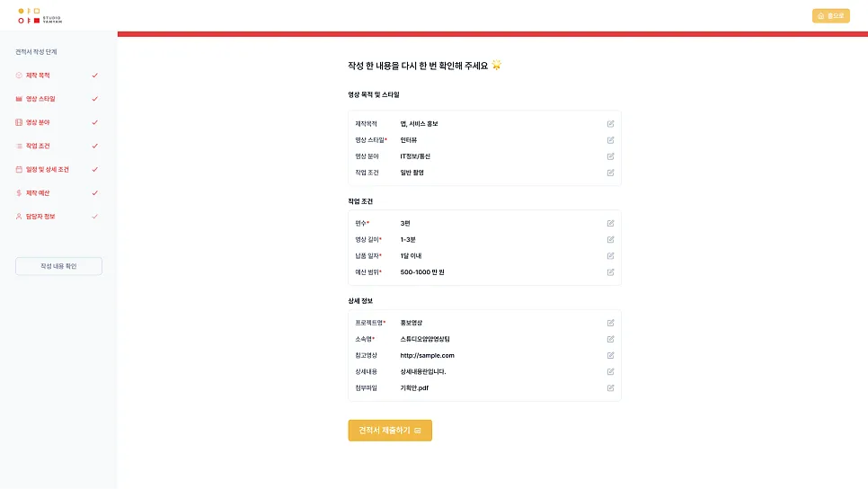Click the 영상 스타일 sidebar step icon
The width and height of the screenshot is (868, 489).
pos(19,99)
